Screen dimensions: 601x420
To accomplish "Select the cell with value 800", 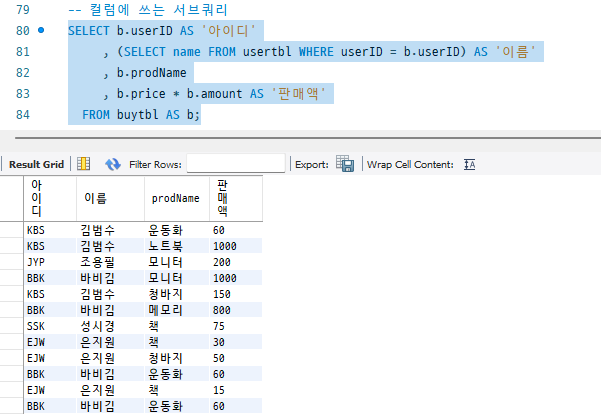I will 236,310.
